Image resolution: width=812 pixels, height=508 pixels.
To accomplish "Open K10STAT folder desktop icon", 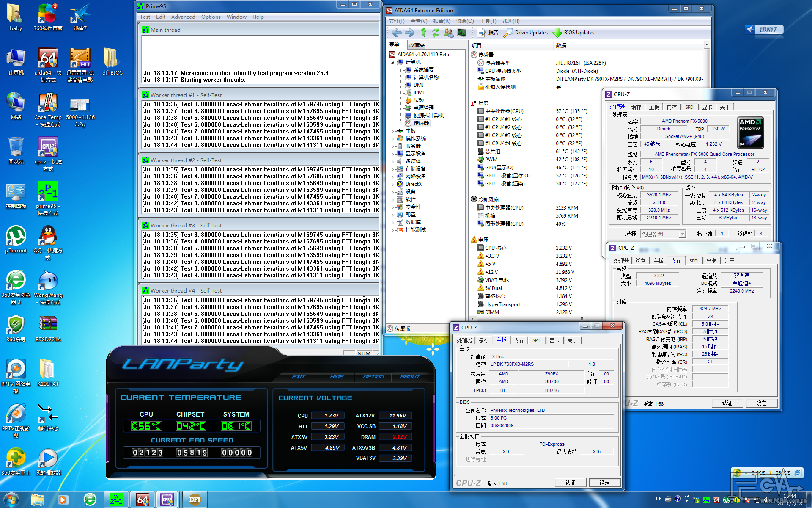I will [x=48, y=373].
